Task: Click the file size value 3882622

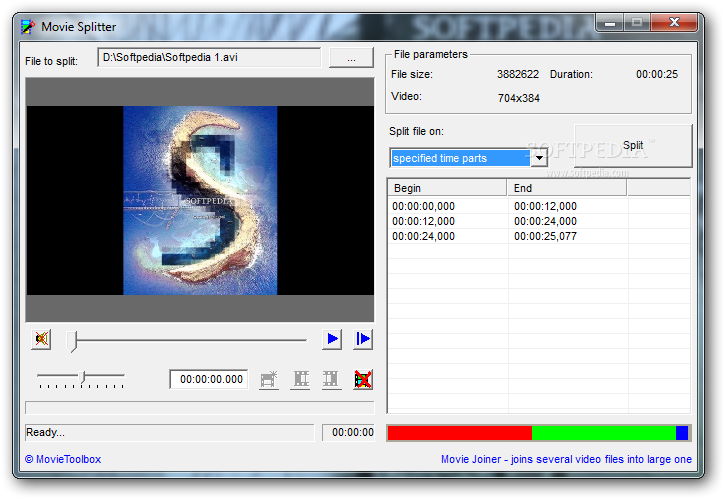Action: click(x=518, y=74)
